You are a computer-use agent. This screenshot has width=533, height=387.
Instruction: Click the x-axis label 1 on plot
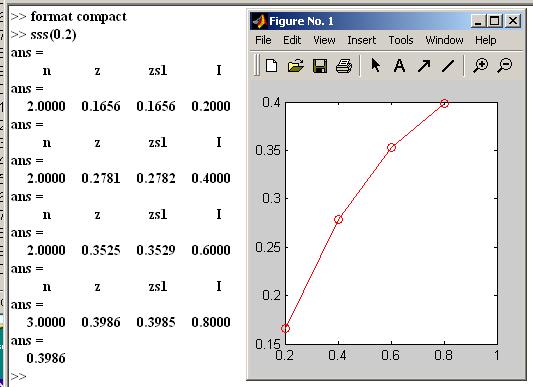(497, 355)
